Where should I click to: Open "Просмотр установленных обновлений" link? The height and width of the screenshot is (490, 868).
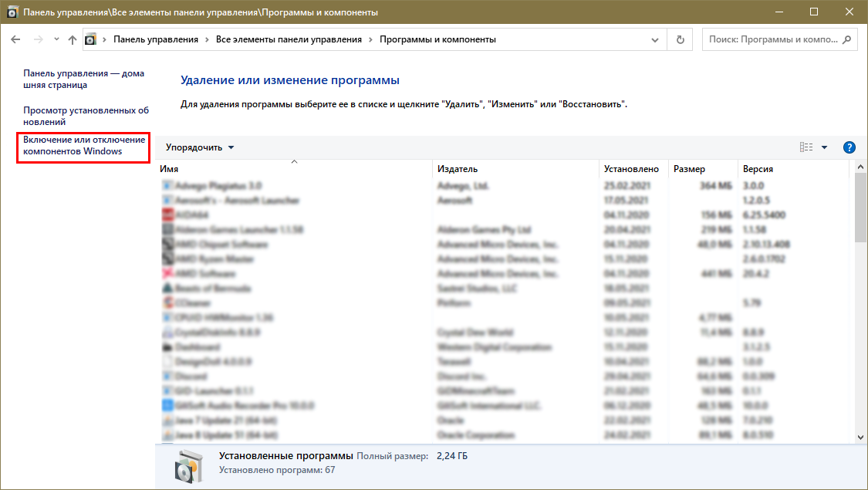click(86, 116)
